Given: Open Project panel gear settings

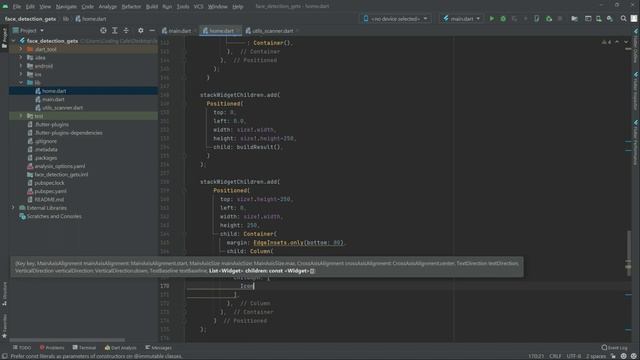Looking at the screenshot, I should click(x=140, y=31).
